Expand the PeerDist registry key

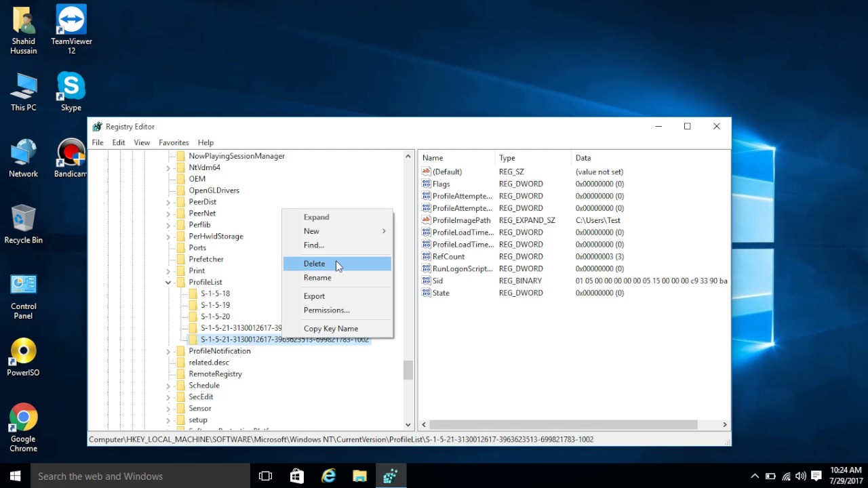pos(168,202)
